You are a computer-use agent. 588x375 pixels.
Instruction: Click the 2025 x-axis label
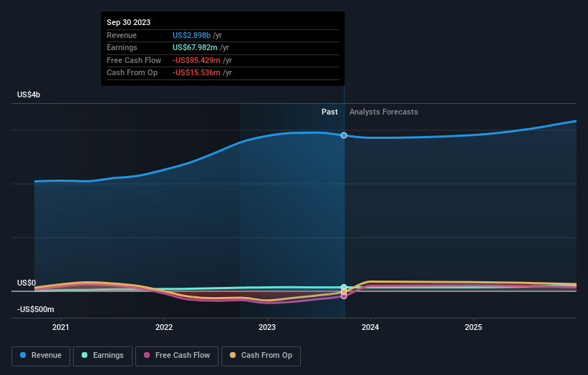pos(473,327)
